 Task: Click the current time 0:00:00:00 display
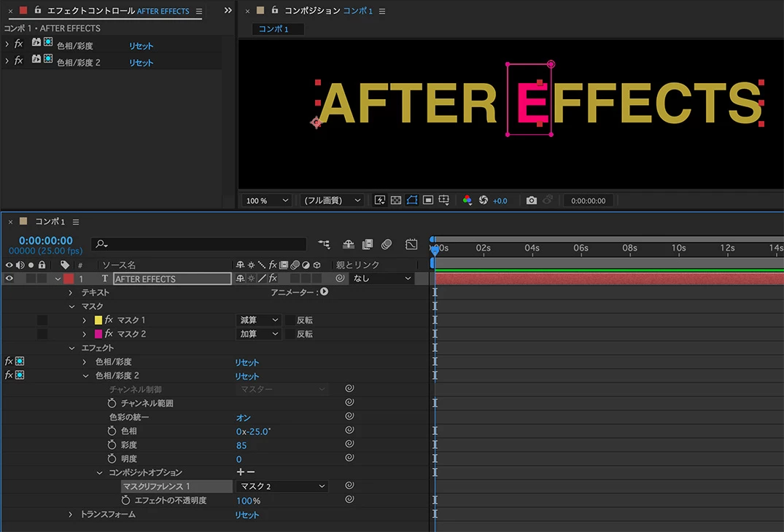click(x=45, y=240)
